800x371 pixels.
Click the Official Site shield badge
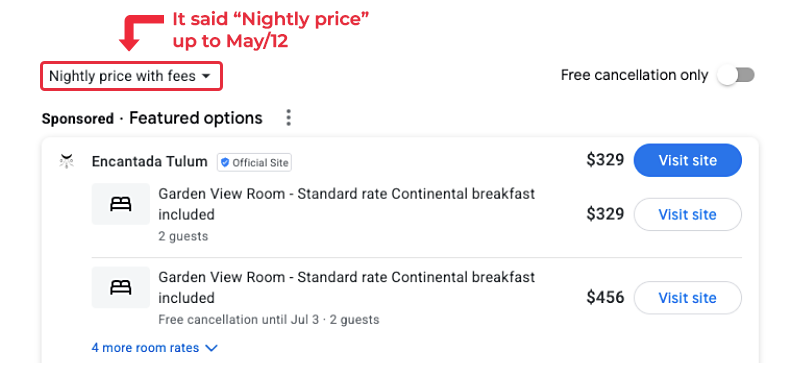click(x=255, y=163)
